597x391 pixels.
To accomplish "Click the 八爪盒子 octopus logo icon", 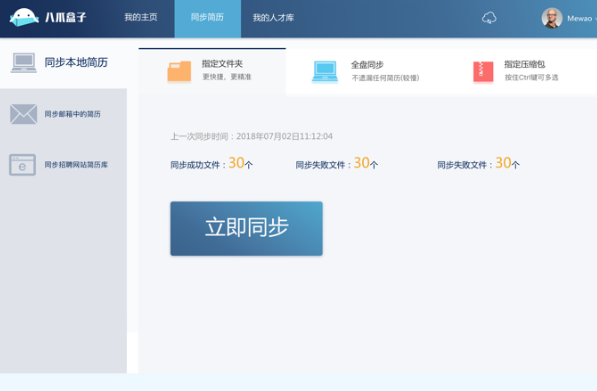I will tap(24, 18).
